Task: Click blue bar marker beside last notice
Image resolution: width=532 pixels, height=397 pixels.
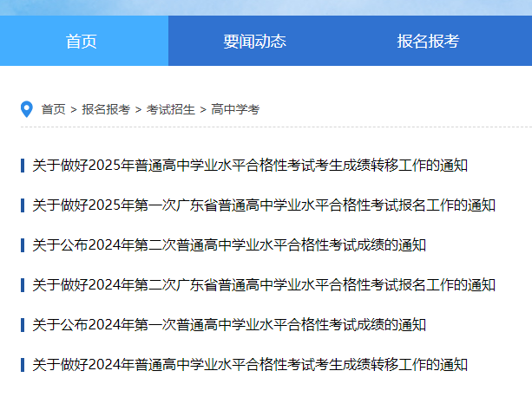Action: point(23,365)
